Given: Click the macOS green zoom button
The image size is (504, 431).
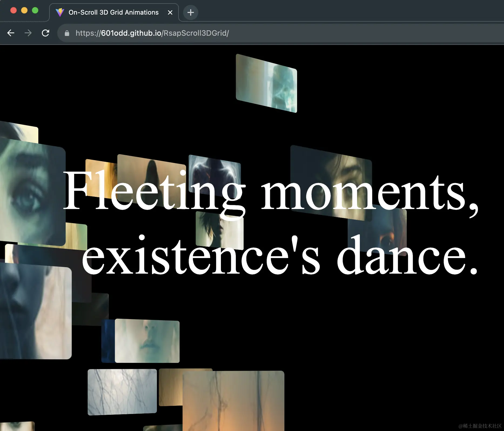Looking at the screenshot, I should click(x=35, y=10).
